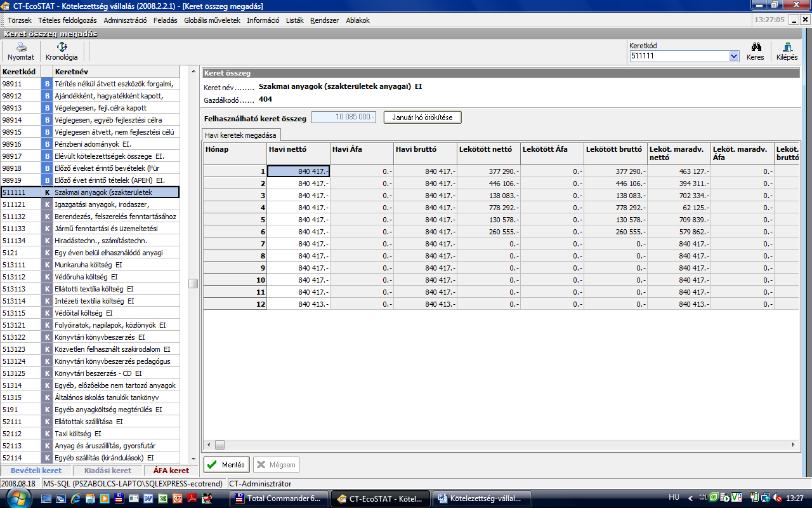The height and width of the screenshot is (508, 812).
Task: Click the K badge of row 511121
Action: (46, 204)
